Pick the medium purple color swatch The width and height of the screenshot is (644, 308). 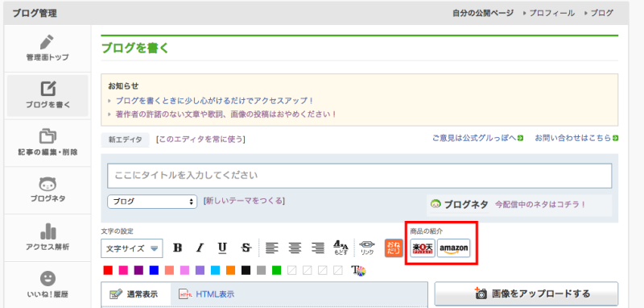(200, 270)
